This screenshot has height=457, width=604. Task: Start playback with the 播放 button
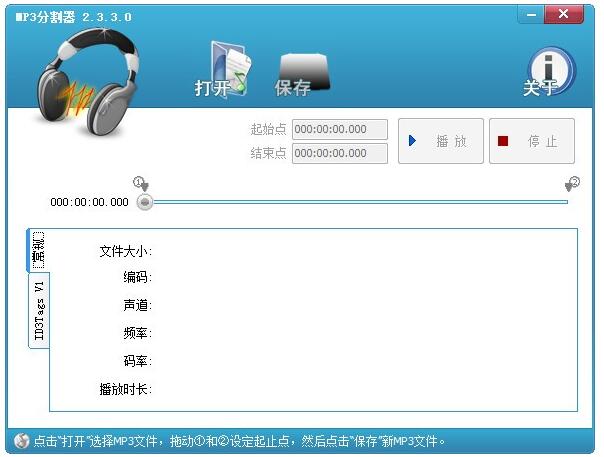[441, 141]
